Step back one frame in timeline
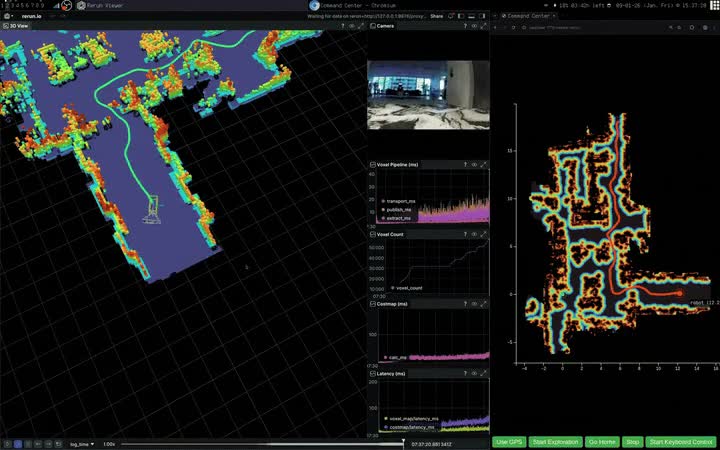The width and height of the screenshot is (720, 450). click(x=38, y=444)
